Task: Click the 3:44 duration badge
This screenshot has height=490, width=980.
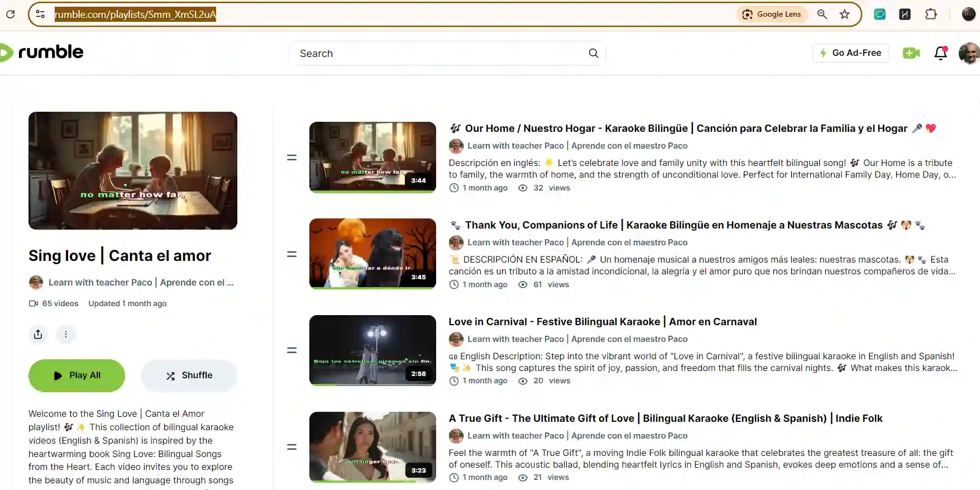Action: pos(418,180)
